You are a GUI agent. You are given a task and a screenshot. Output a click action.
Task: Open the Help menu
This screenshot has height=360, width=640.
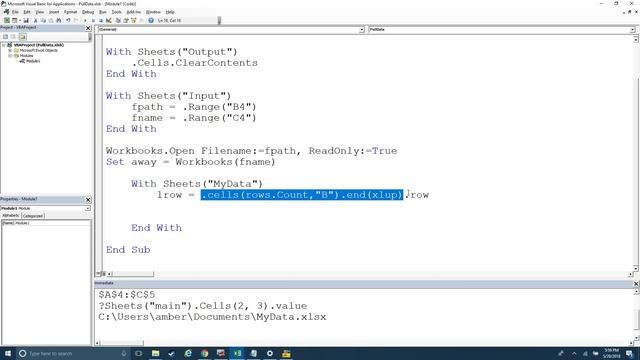170,12
